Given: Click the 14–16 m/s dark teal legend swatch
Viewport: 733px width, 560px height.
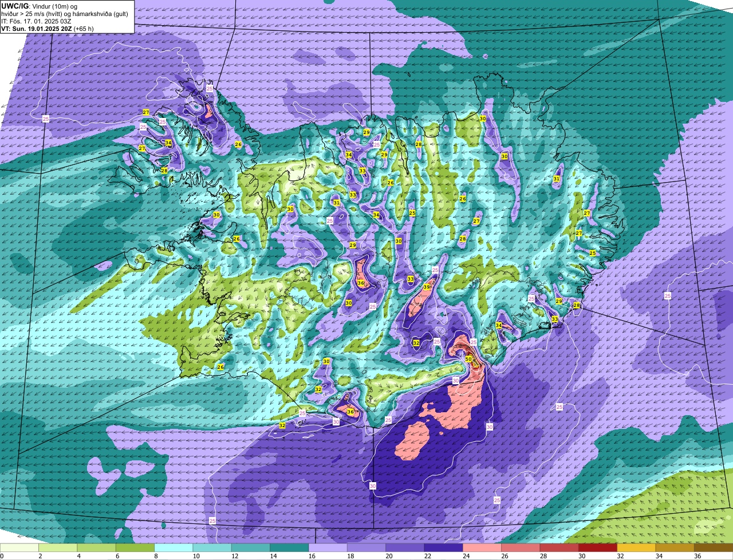Looking at the screenshot, I should [289, 547].
